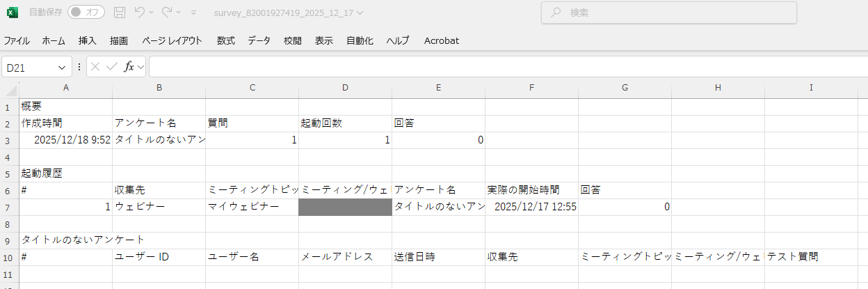Click inside the 検索 search box
868x289 pixels.
point(668,13)
